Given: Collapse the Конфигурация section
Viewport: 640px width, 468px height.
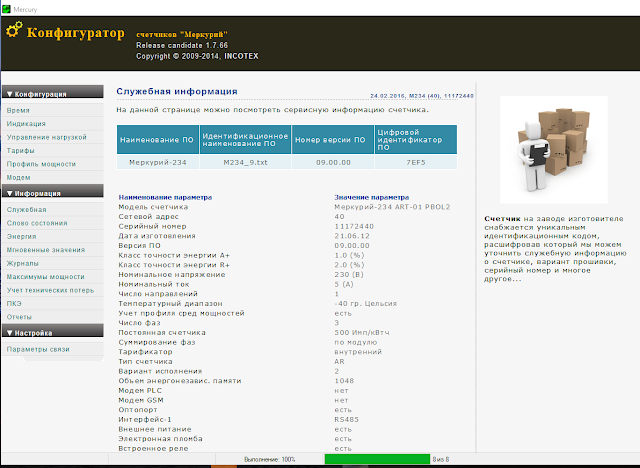Looking at the screenshot, I should (x=53, y=92).
